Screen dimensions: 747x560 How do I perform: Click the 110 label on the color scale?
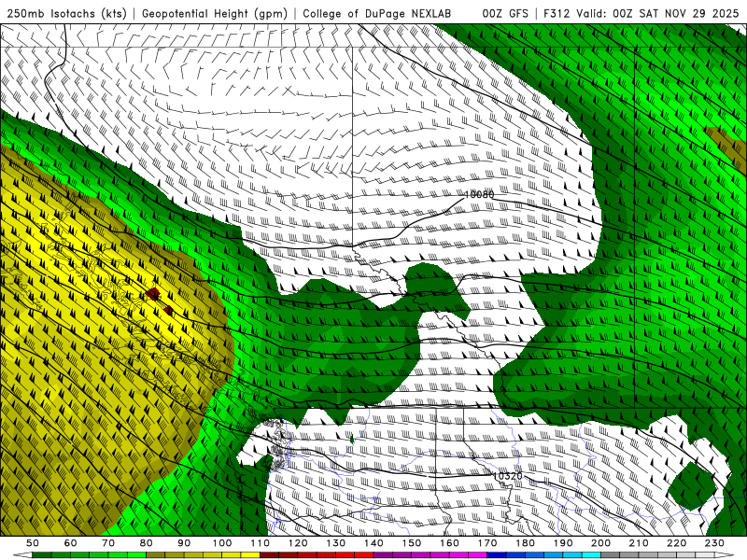coord(260,543)
